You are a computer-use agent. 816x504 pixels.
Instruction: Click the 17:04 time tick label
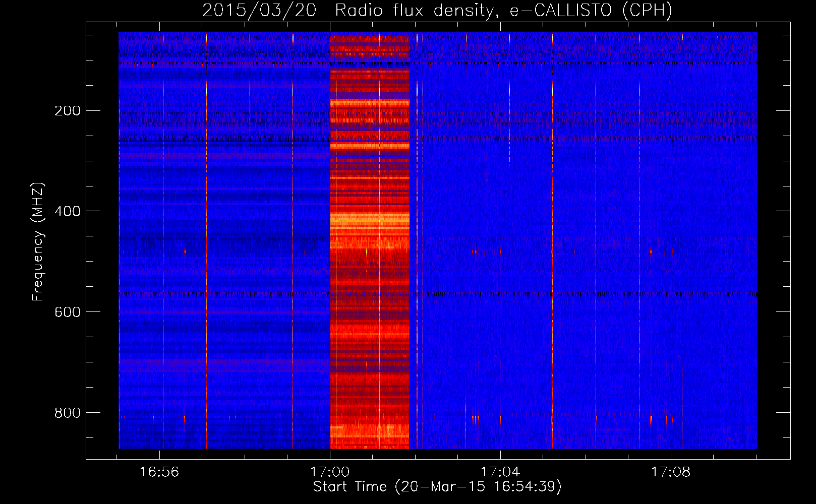pyautogui.click(x=500, y=472)
